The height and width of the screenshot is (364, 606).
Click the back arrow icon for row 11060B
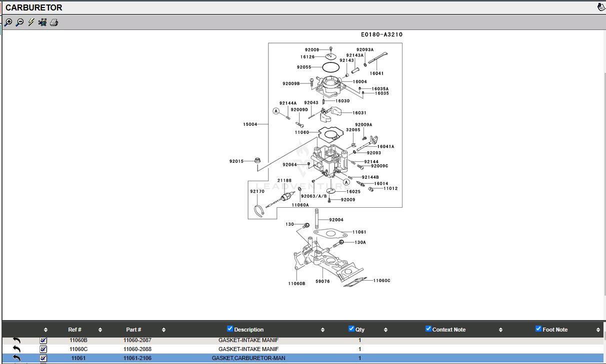(16, 341)
